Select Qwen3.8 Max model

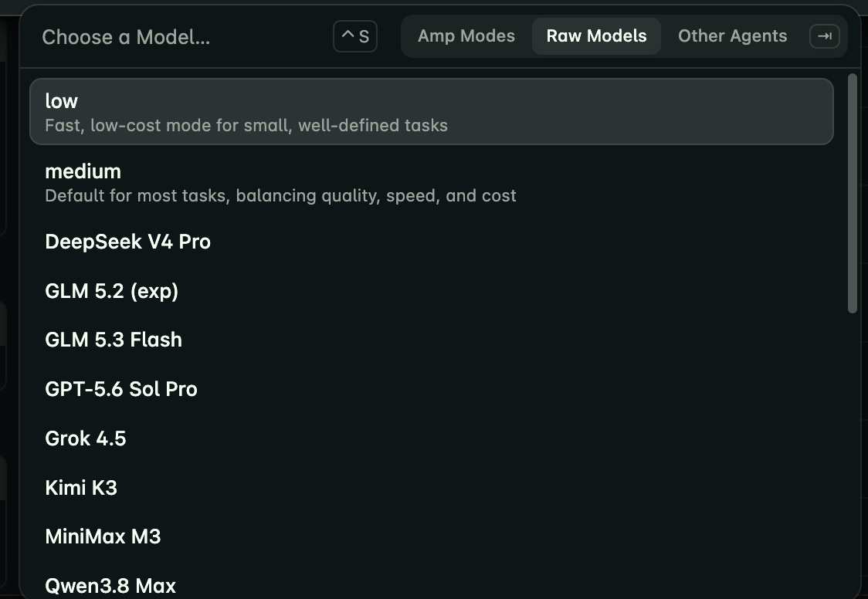point(431,585)
